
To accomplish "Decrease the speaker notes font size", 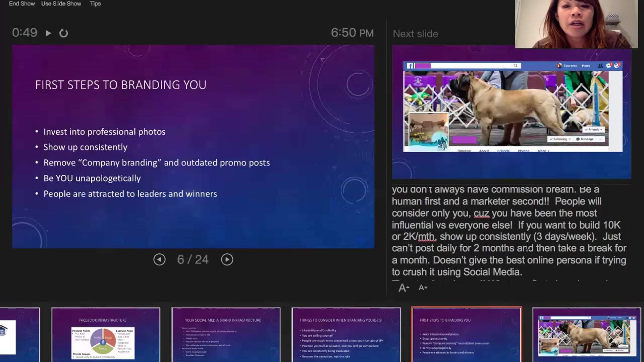I will [423, 288].
